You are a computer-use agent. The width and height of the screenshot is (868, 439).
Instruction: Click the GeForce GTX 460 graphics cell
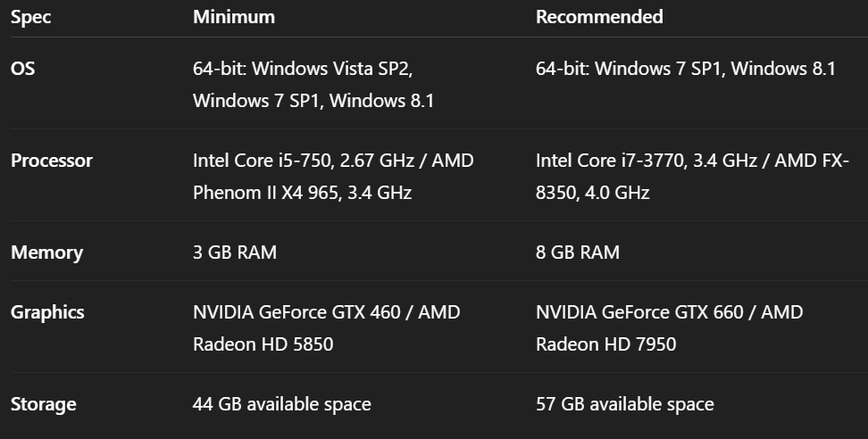click(x=327, y=327)
